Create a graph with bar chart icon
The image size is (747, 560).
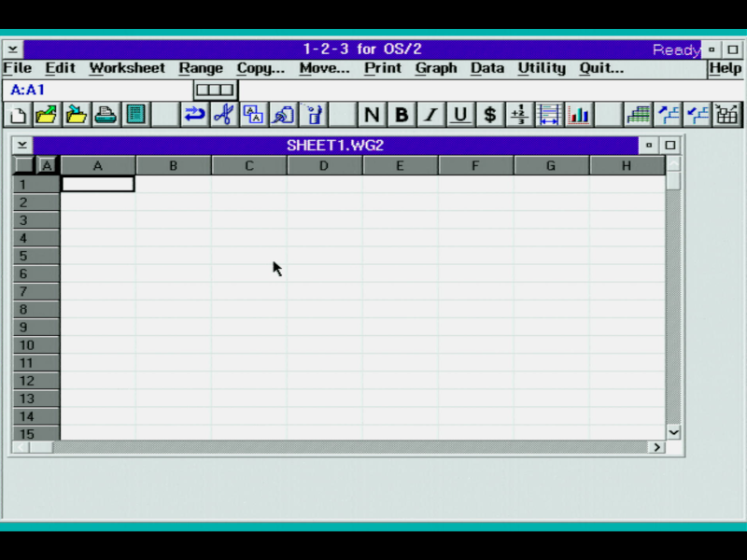click(x=578, y=114)
